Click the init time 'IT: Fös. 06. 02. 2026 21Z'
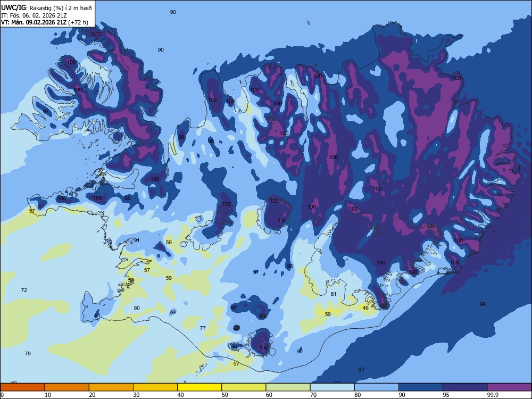This screenshot has height=399, width=532. point(34,15)
